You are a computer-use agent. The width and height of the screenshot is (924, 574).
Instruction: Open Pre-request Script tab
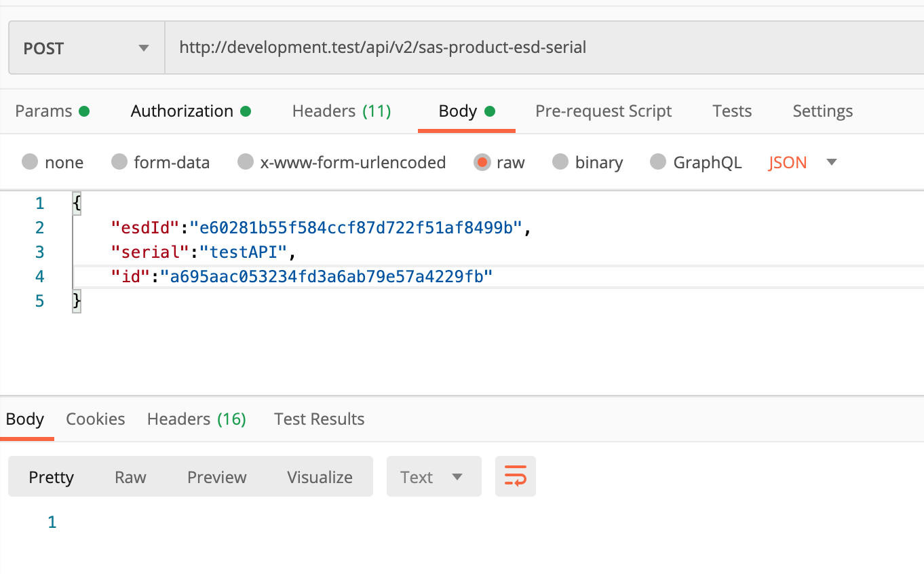click(x=603, y=111)
